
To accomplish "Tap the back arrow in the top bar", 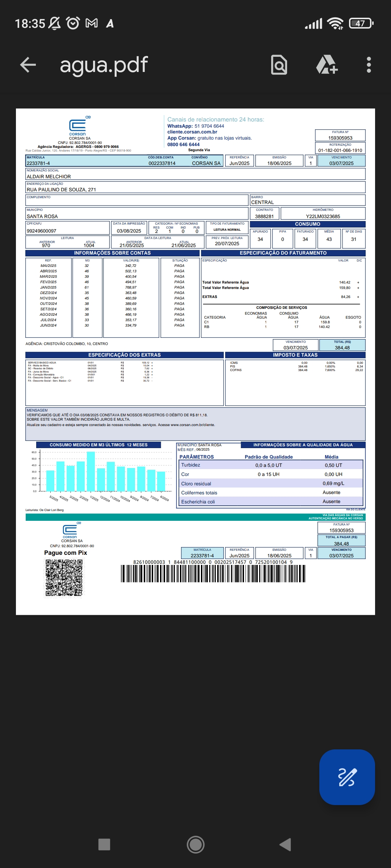I will 28,65.
